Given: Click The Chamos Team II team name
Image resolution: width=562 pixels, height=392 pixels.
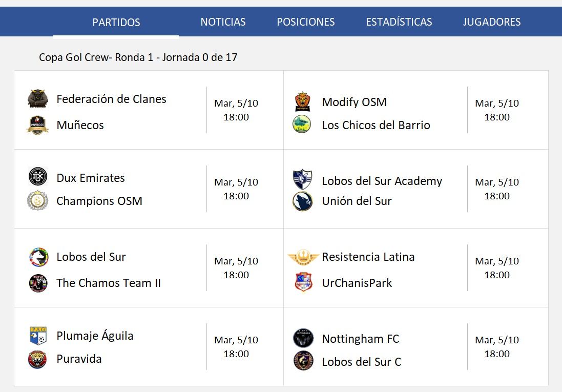Looking at the screenshot, I should 109,283.
